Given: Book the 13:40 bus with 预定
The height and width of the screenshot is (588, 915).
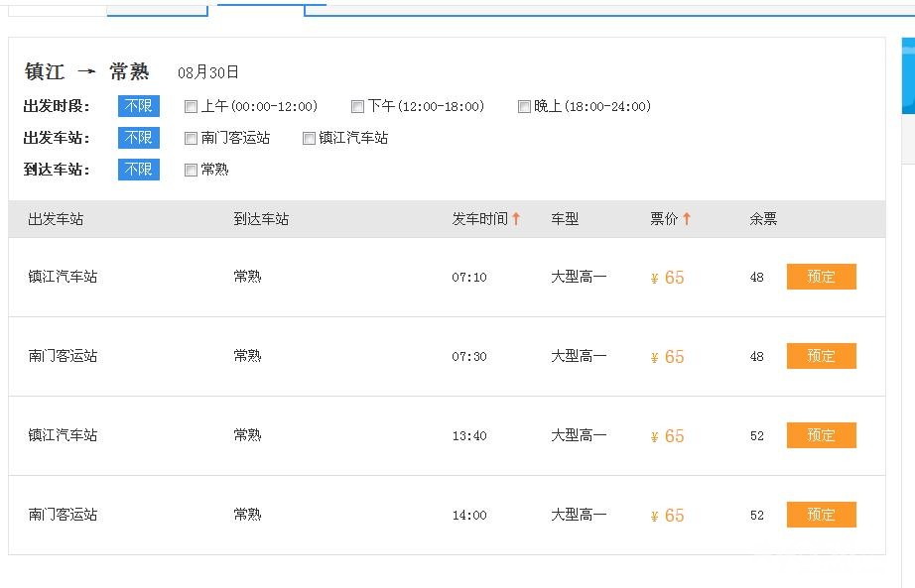Looking at the screenshot, I should click(821, 435).
